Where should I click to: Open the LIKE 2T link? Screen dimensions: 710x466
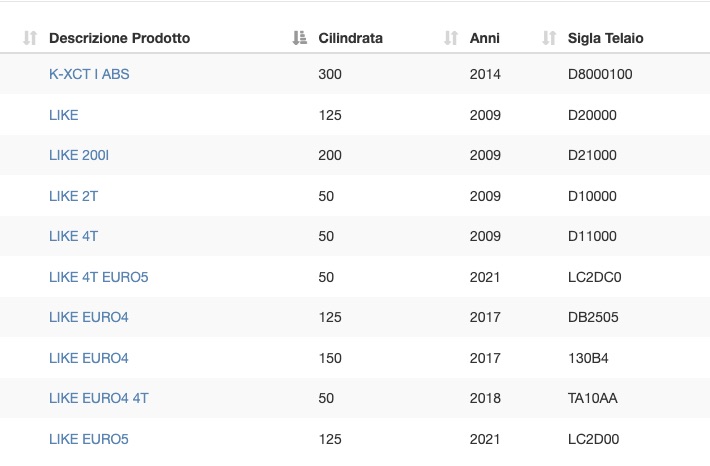click(x=73, y=196)
